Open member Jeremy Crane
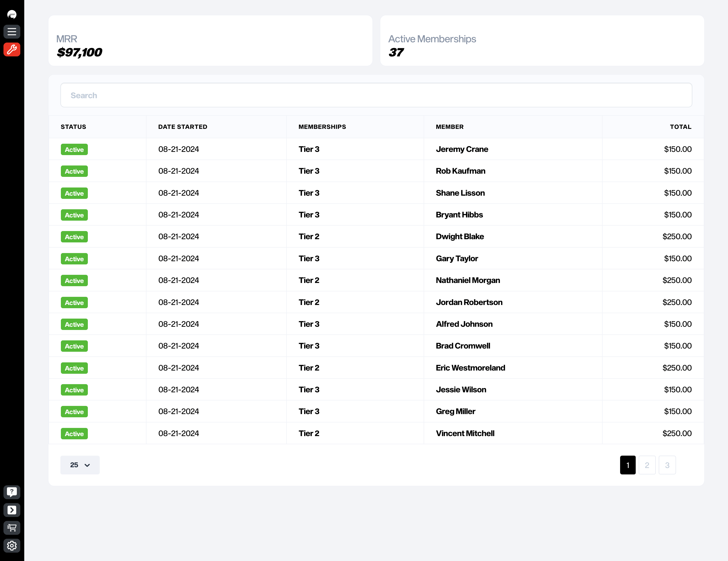Screen dimensions: 728x561 (x=462, y=149)
